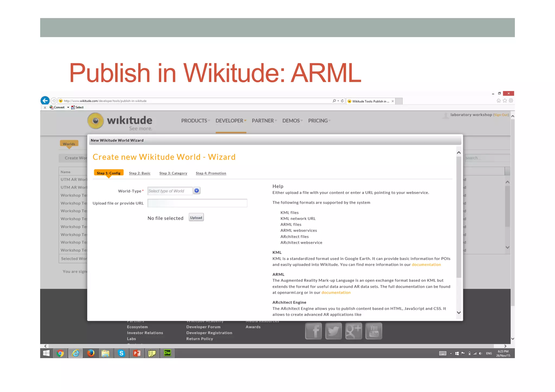The image size is (555, 392).
Task: Expand the Convert dropdown arrow
Action: (68, 107)
